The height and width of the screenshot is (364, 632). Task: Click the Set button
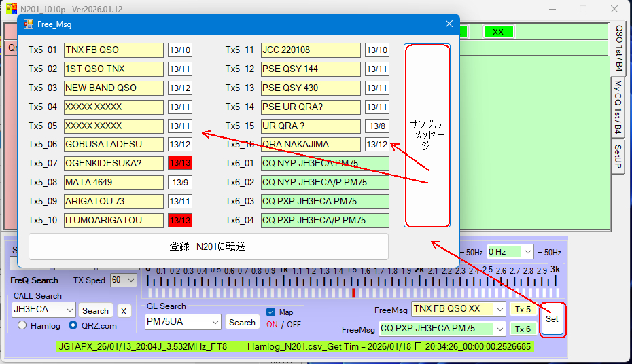pos(552,318)
